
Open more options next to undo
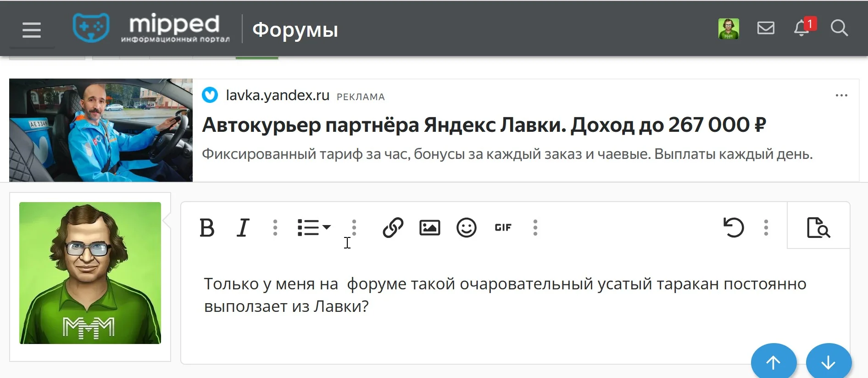click(x=766, y=228)
